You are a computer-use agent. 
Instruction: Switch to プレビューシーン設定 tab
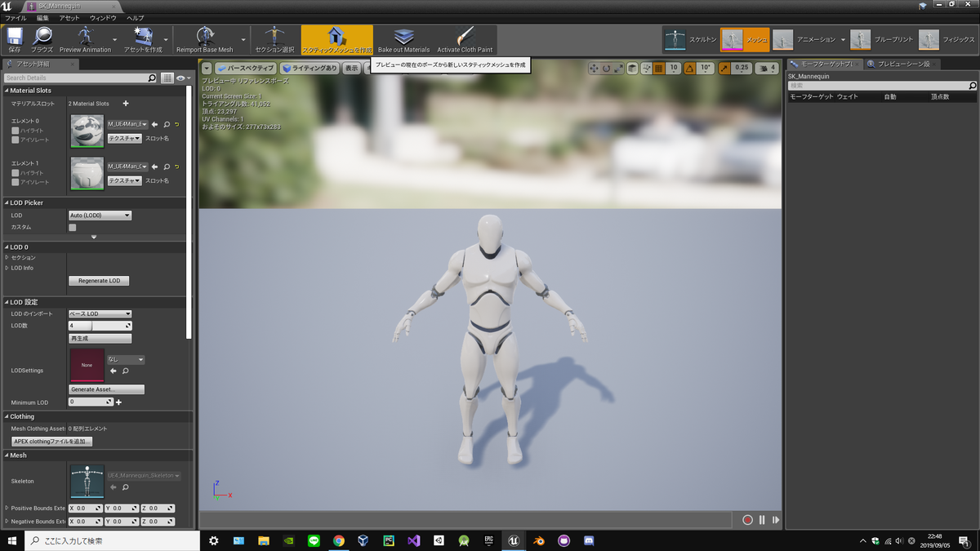pyautogui.click(x=902, y=64)
